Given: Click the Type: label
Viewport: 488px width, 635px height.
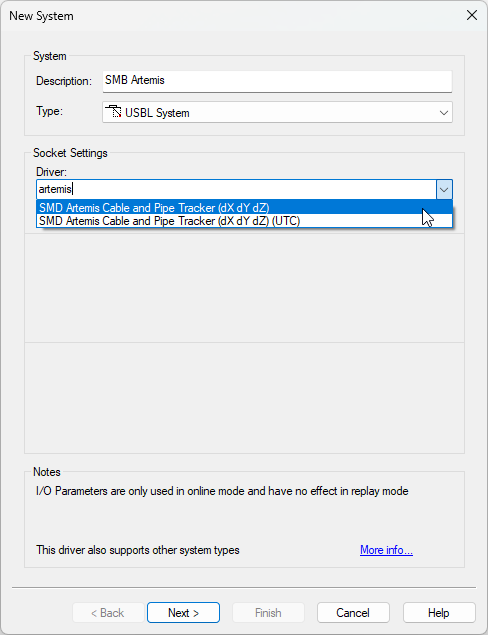Looking at the screenshot, I should (49, 111).
